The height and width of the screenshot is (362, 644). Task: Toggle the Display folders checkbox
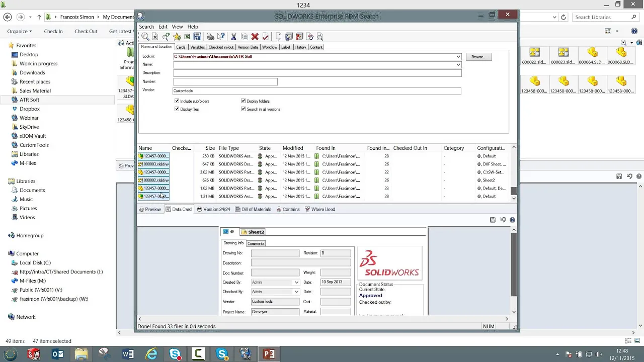(243, 101)
